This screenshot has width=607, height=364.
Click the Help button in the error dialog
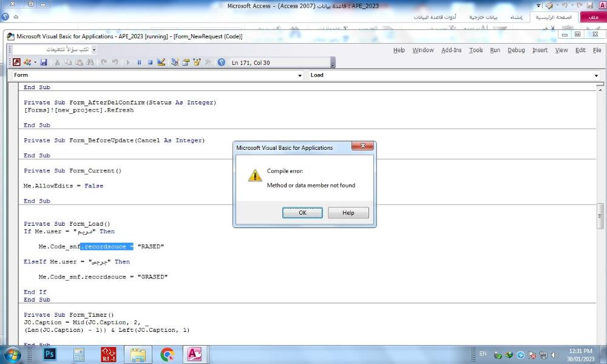tap(348, 213)
